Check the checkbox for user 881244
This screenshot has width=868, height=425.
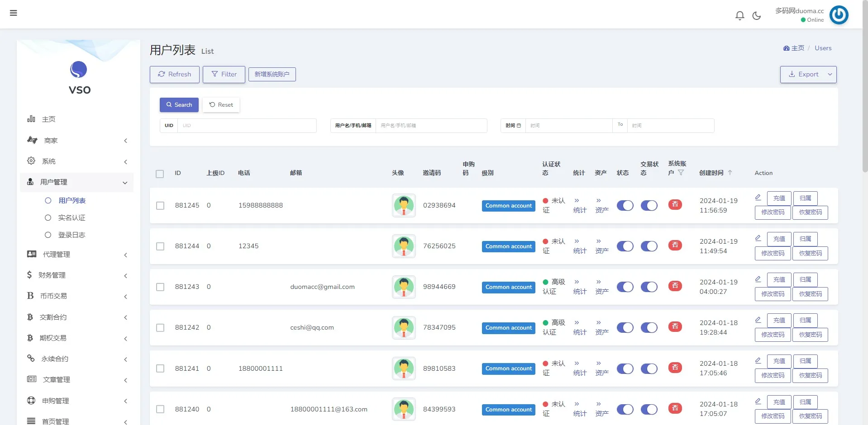pos(160,246)
